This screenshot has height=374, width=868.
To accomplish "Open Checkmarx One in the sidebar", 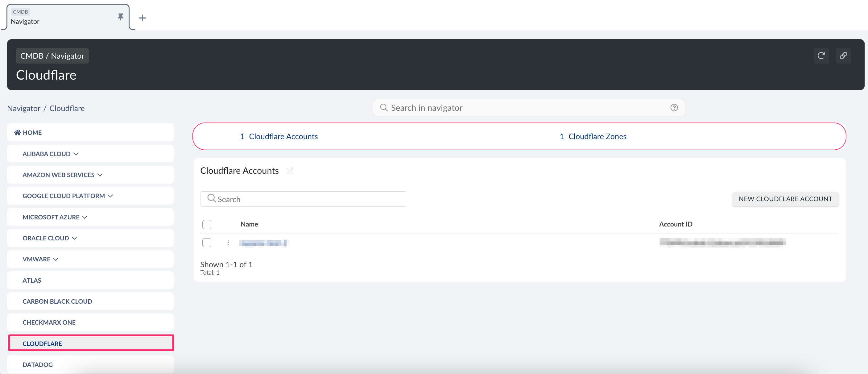I will [x=90, y=322].
